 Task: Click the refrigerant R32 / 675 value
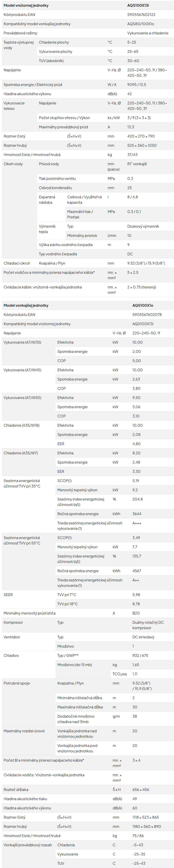point(140,655)
